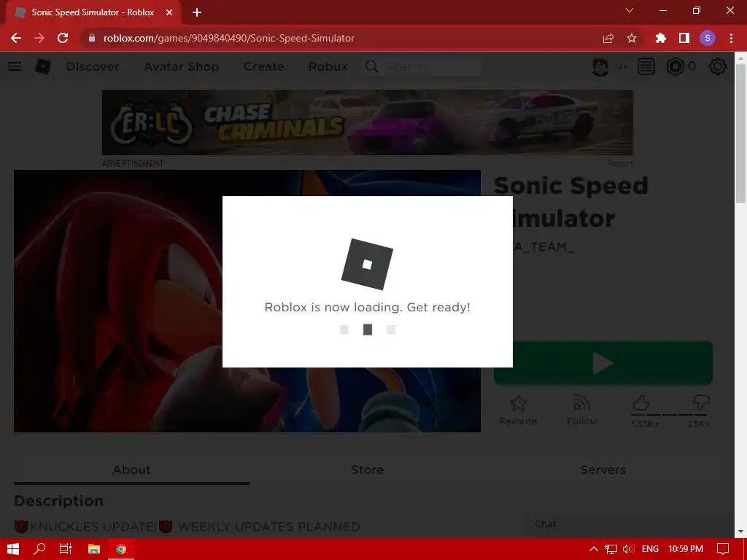Open Windows taskbar search

pos(39,549)
